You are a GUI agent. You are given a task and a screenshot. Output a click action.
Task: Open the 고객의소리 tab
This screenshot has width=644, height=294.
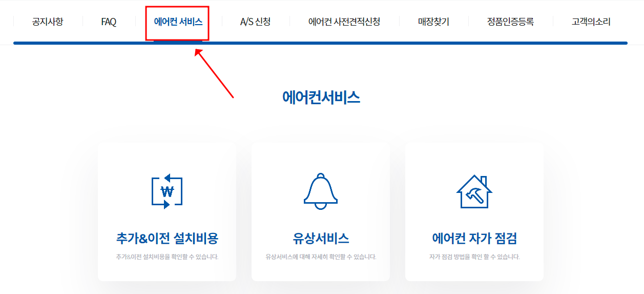591,22
